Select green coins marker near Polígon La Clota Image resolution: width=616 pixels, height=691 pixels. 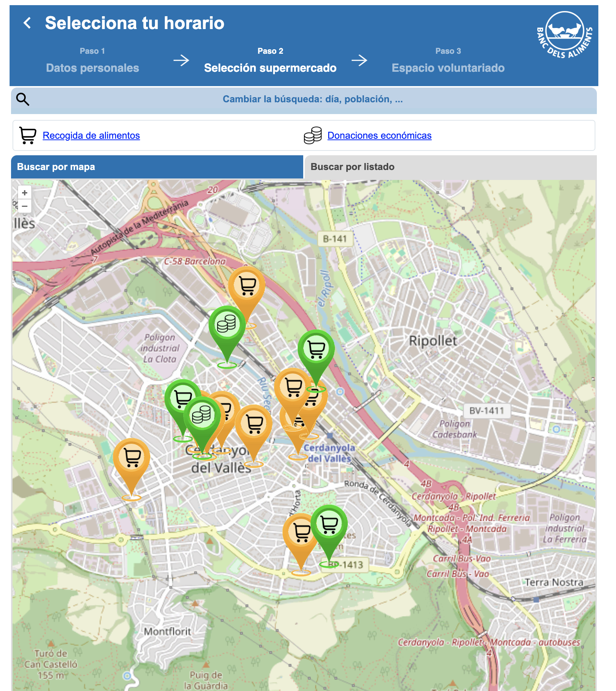(227, 325)
